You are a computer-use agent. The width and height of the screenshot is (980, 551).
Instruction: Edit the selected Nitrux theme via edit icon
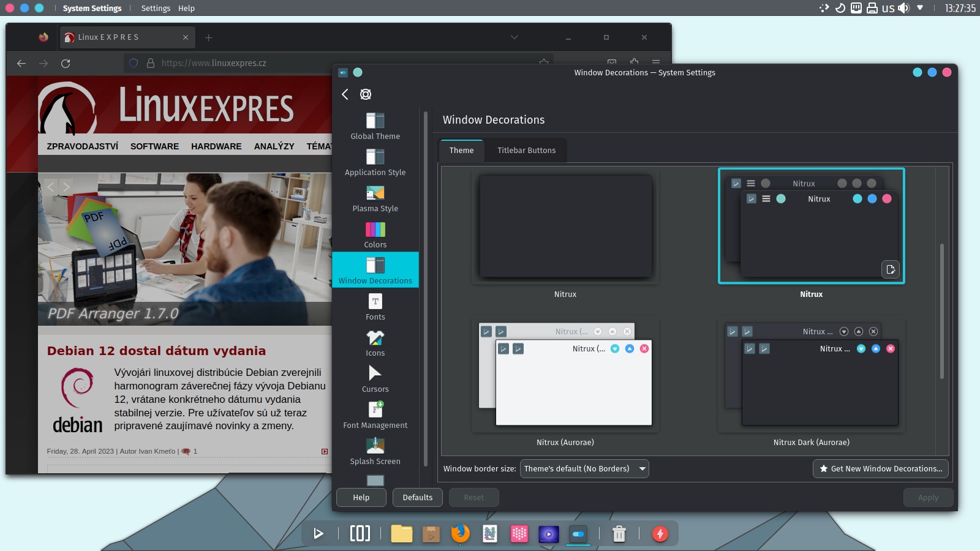[x=891, y=269]
